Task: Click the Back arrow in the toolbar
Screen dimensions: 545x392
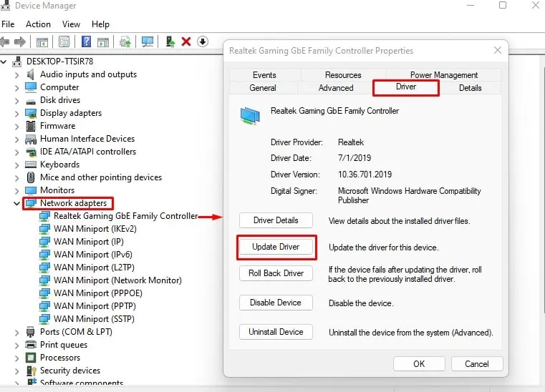Action: (4, 42)
